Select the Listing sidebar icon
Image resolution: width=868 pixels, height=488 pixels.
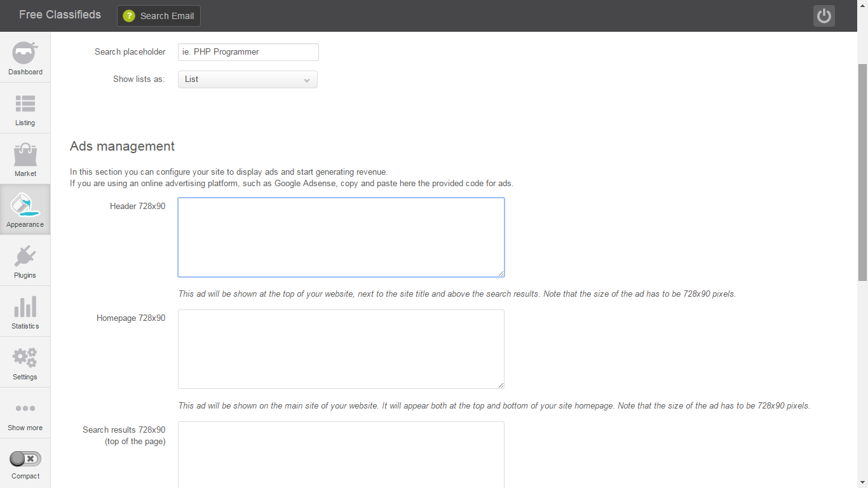coord(25,108)
